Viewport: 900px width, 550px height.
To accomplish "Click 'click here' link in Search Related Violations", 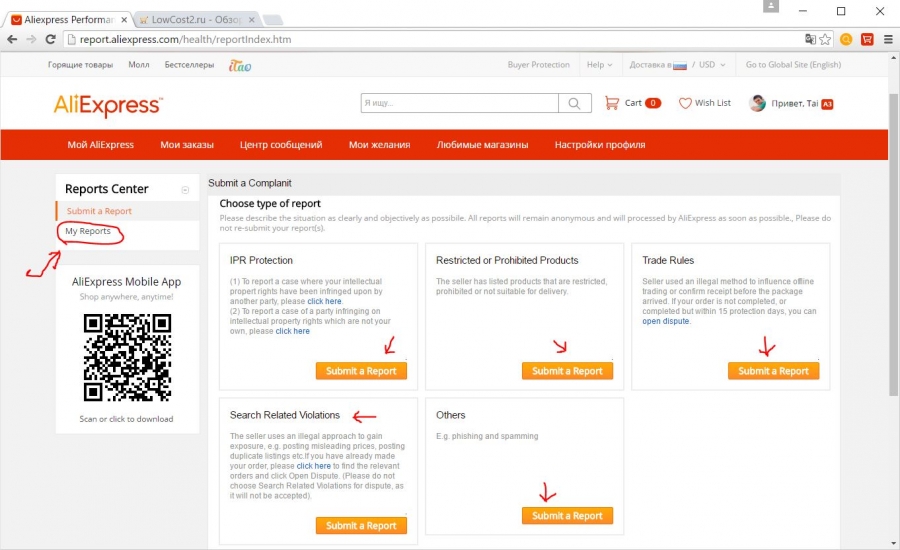I will 313,466.
